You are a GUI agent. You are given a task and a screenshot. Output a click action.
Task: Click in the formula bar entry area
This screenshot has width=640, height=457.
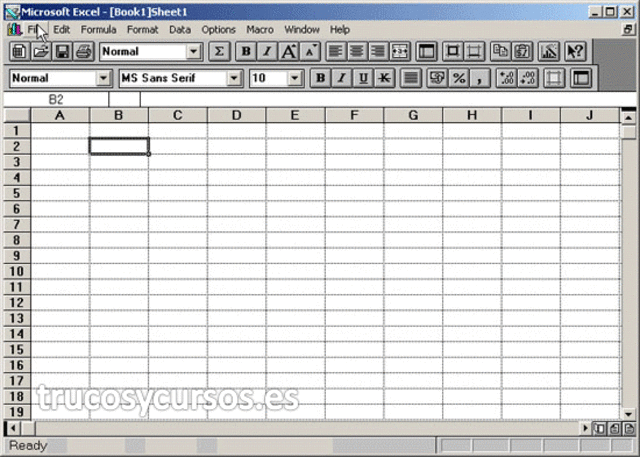point(388,100)
